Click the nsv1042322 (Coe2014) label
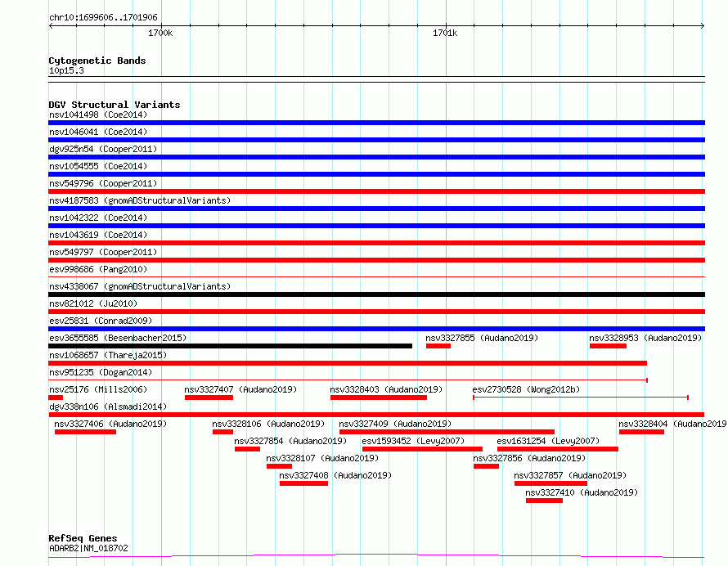Viewport: 728px width, 566px height. click(98, 218)
